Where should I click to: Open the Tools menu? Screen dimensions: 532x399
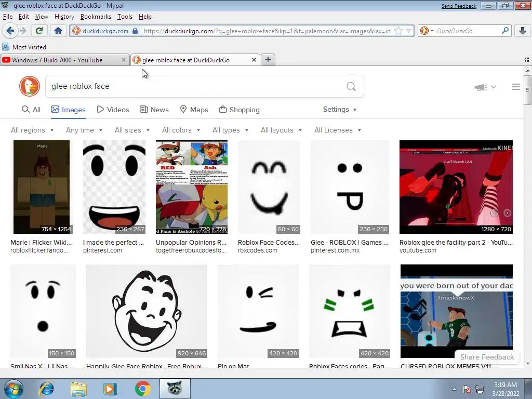point(125,16)
